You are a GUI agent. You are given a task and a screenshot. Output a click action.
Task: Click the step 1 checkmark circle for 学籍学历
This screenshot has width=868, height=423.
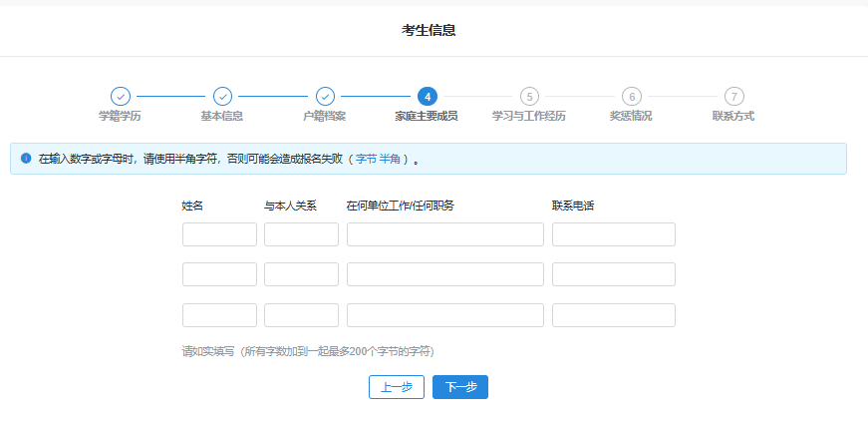coord(121,97)
